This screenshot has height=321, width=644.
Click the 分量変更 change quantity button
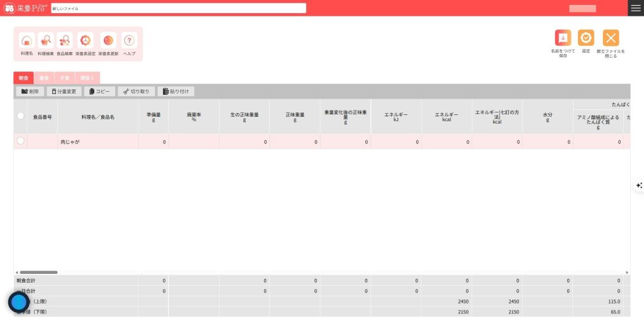click(x=64, y=92)
